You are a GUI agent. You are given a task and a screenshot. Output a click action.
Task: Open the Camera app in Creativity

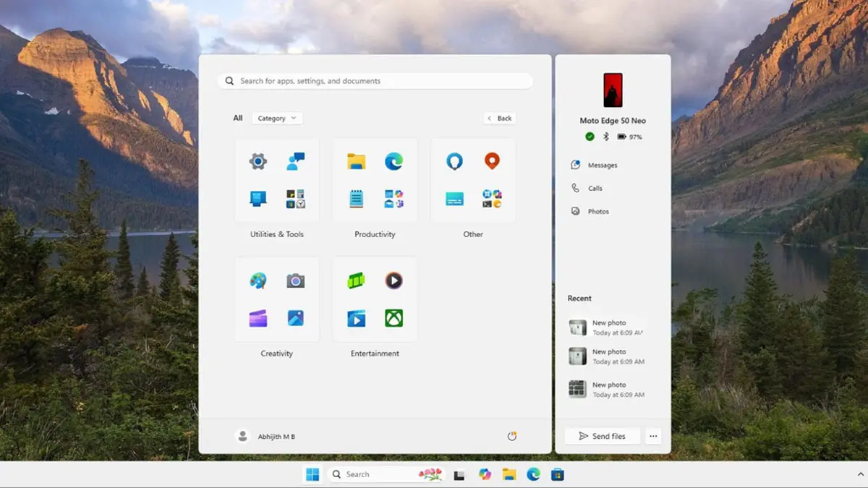(295, 280)
